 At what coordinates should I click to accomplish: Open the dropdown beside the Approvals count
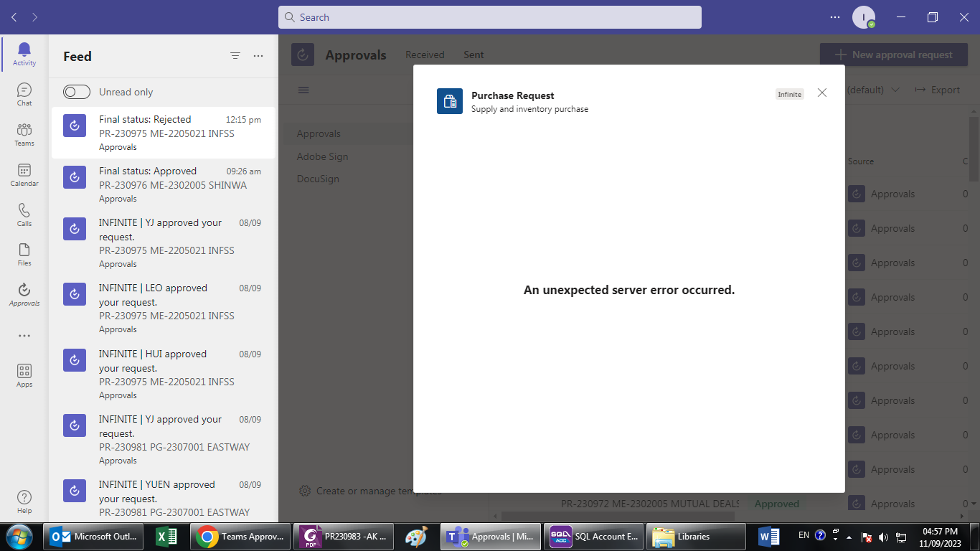(x=973, y=504)
